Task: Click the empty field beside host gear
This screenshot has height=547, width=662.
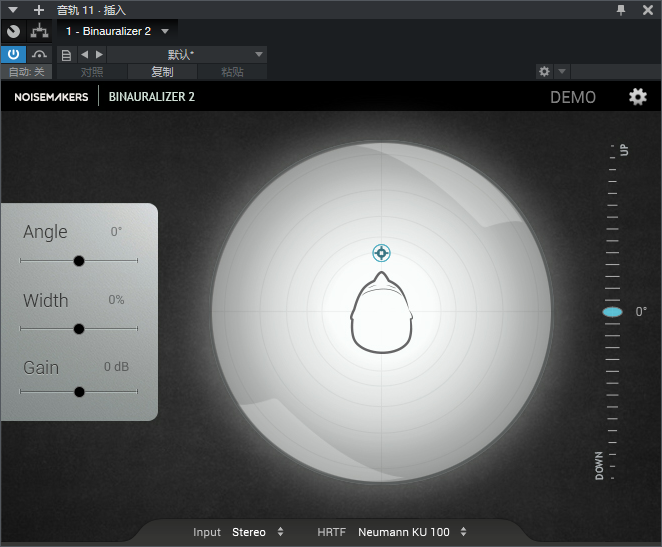Action: pos(616,71)
